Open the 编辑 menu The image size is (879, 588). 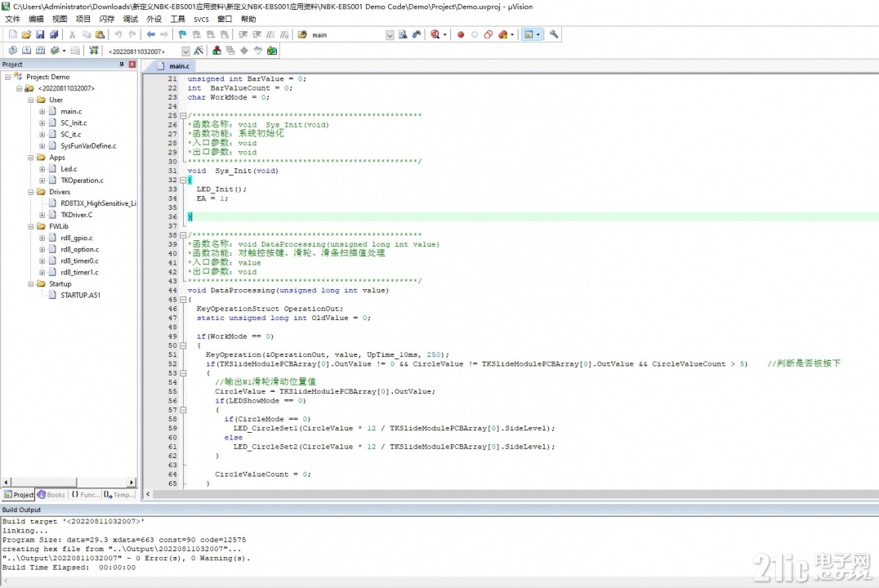[36, 19]
